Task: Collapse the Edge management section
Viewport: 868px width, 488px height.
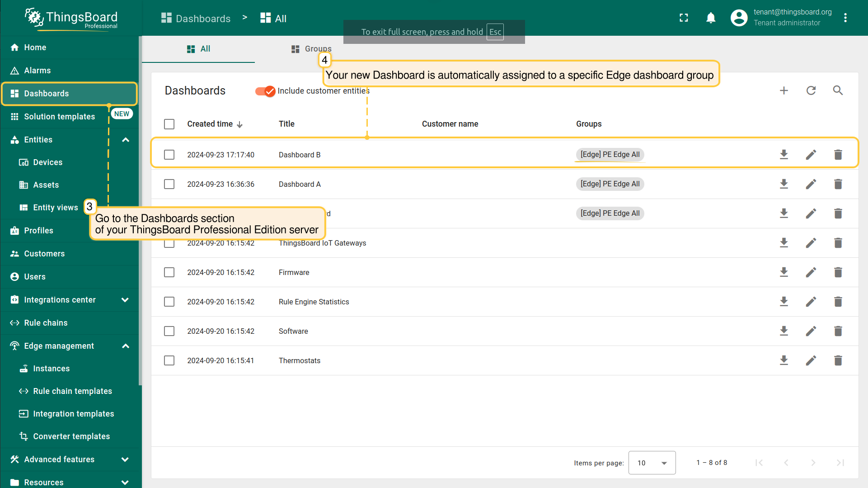Action: click(x=126, y=346)
